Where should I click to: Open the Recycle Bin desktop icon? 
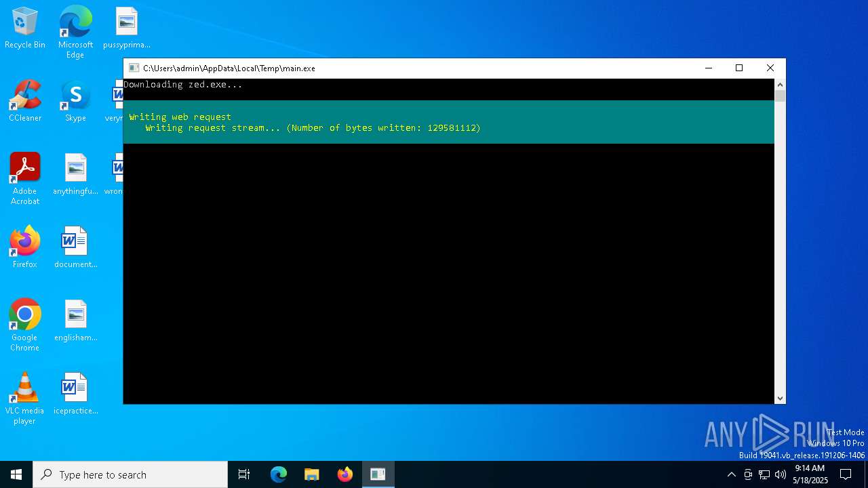(x=25, y=28)
